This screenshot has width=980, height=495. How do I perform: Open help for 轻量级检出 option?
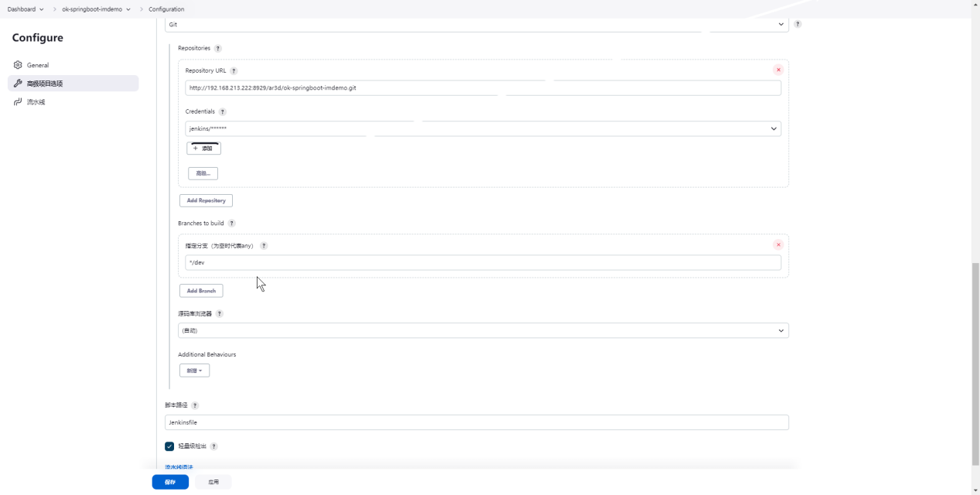point(214,446)
